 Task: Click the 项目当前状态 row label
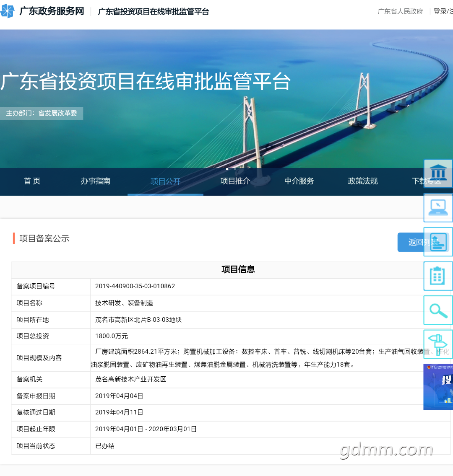pos(36,446)
